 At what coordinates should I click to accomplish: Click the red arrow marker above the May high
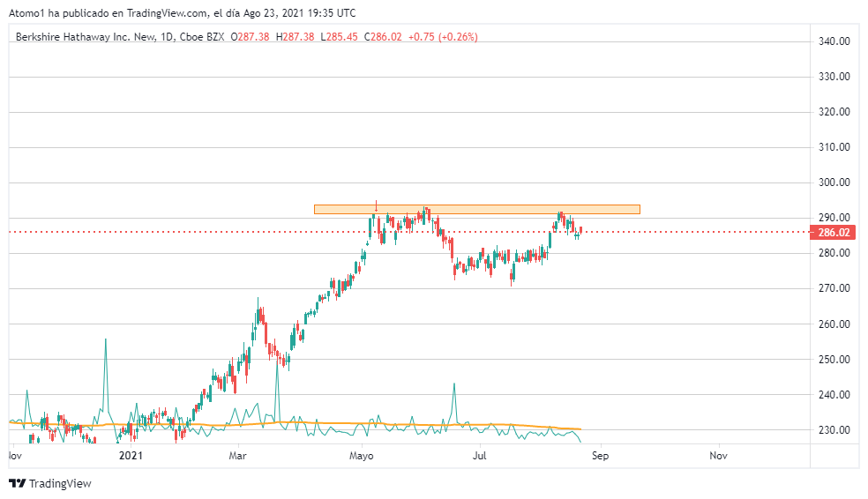(377, 205)
